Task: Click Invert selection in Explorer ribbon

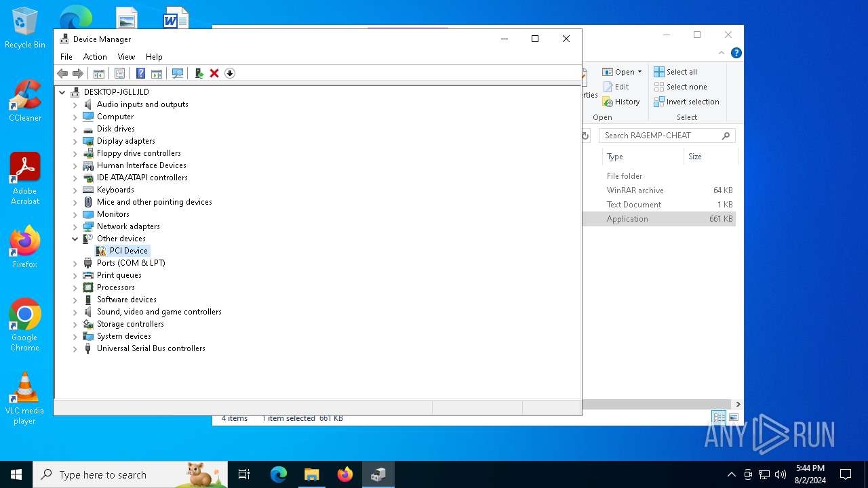Action: coord(686,102)
